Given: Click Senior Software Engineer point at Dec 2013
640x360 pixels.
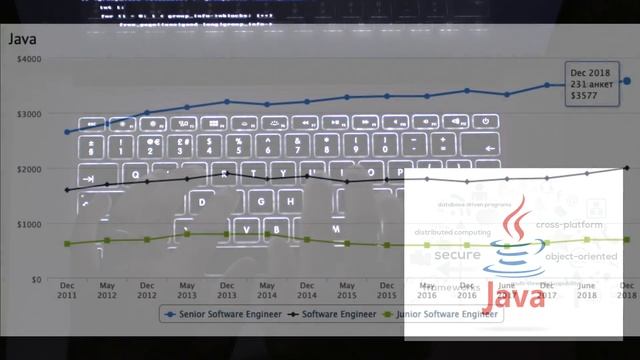Looking at the screenshot, I should (x=227, y=102).
